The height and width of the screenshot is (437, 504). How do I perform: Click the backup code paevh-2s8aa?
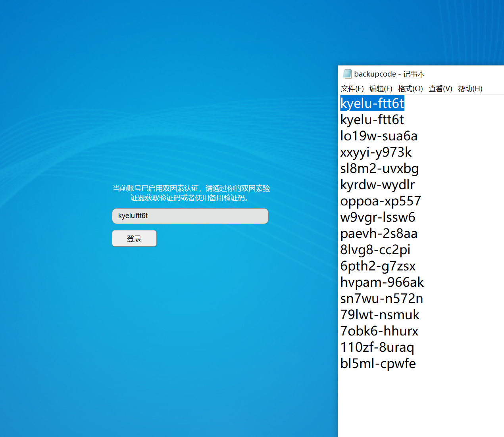click(x=379, y=233)
